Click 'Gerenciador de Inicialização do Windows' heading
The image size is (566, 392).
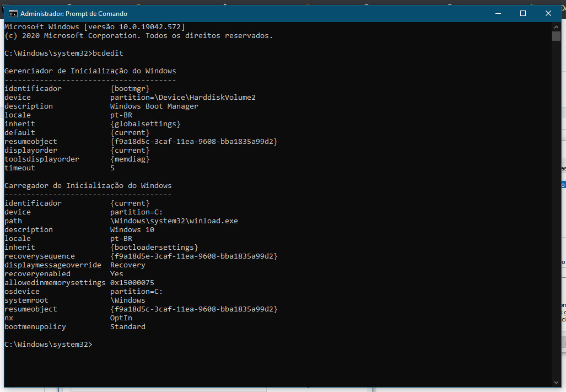tap(90, 71)
